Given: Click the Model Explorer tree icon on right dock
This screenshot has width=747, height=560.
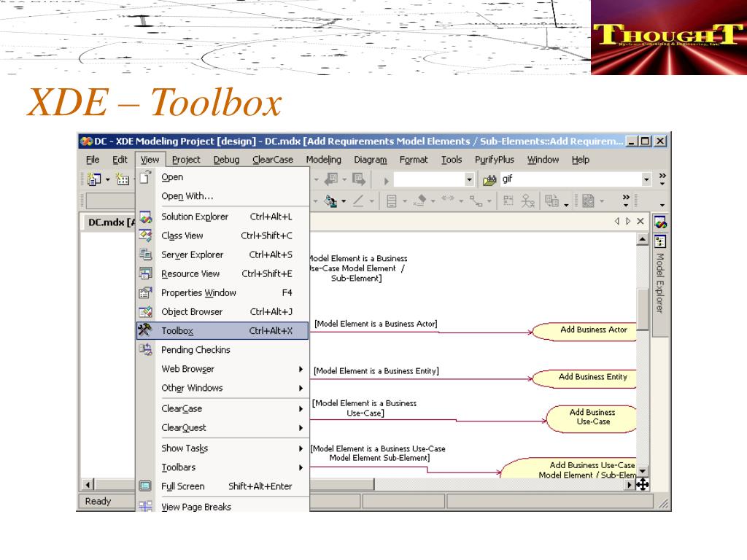Looking at the screenshot, I should 660,241.
